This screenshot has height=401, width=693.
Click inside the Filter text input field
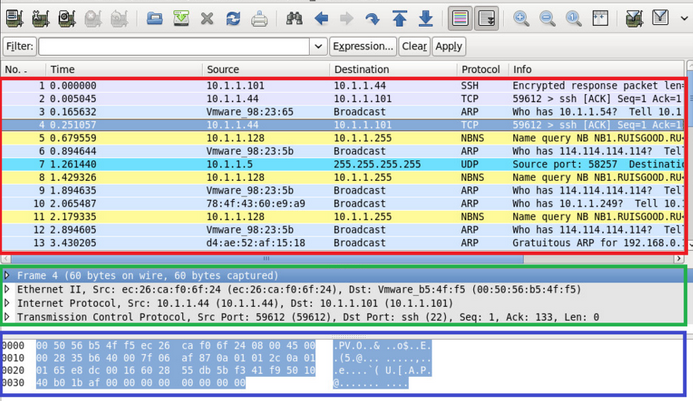pyautogui.click(x=174, y=46)
